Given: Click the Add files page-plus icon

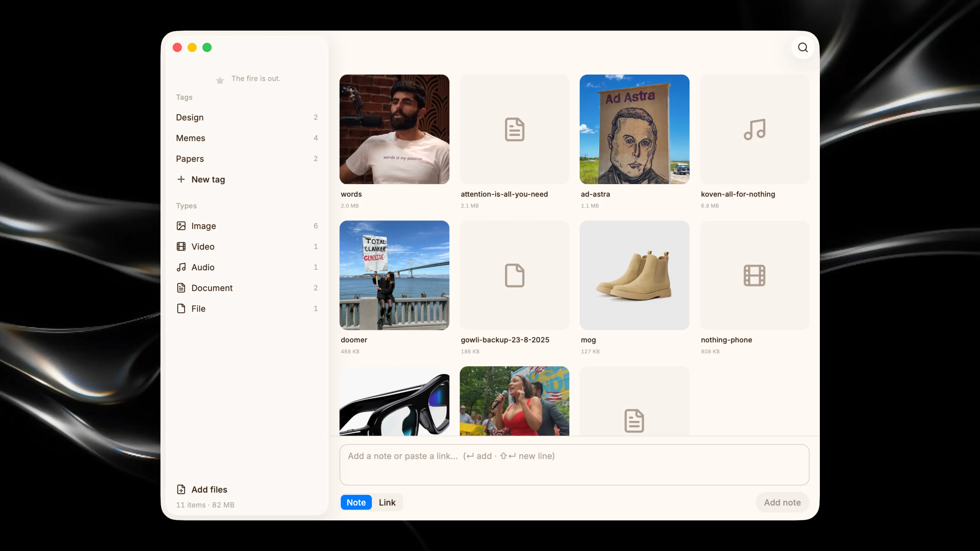Looking at the screenshot, I should 181,489.
